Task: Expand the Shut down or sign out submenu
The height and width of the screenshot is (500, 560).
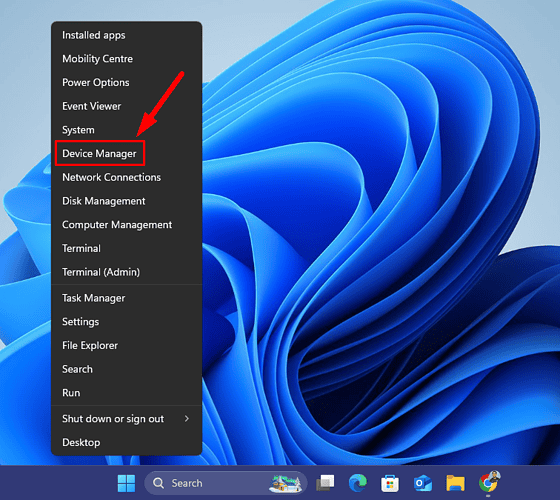Action: [x=127, y=419]
